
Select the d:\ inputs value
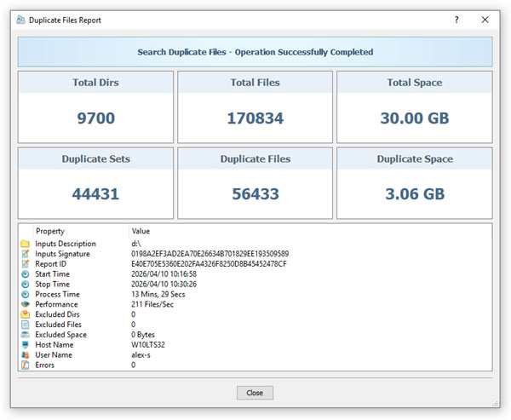[136, 244]
